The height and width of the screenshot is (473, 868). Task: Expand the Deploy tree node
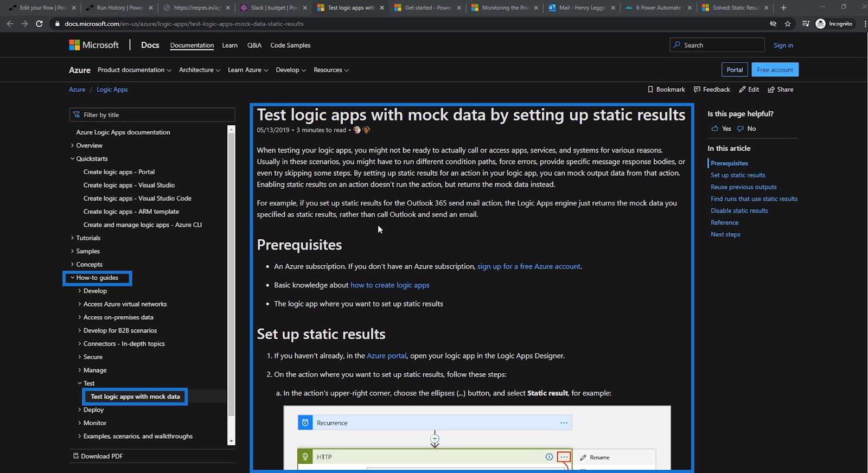(80, 410)
